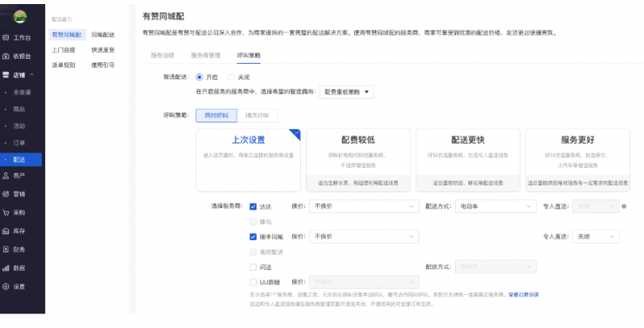Click the 有赞同城配 page title
The width and height of the screenshot is (644, 328).
[x=163, y=16]
